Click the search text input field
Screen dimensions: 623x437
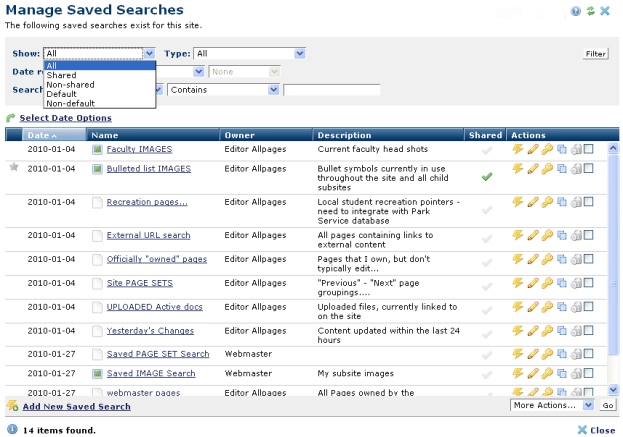pyautogui.click(x=331, y=90)
